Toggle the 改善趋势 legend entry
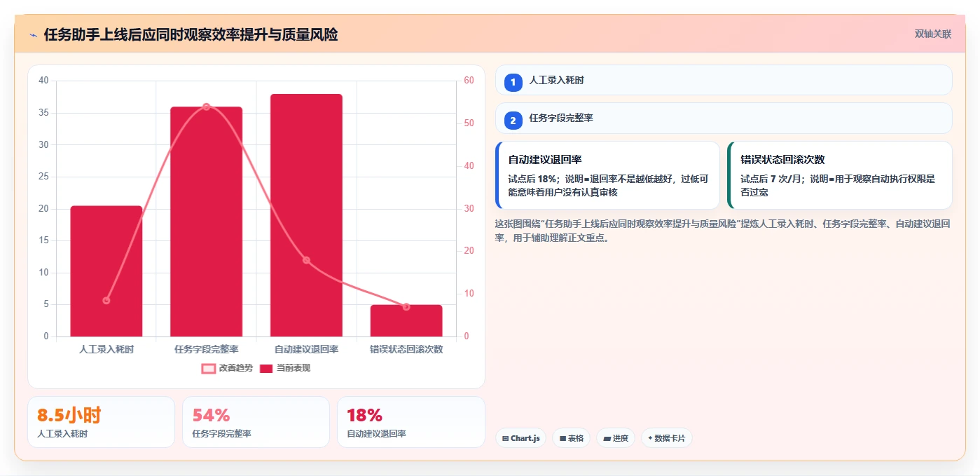Image resolution: width=980 pixels, height=476 pixels. pyautogui.click(x=228, y=368)
